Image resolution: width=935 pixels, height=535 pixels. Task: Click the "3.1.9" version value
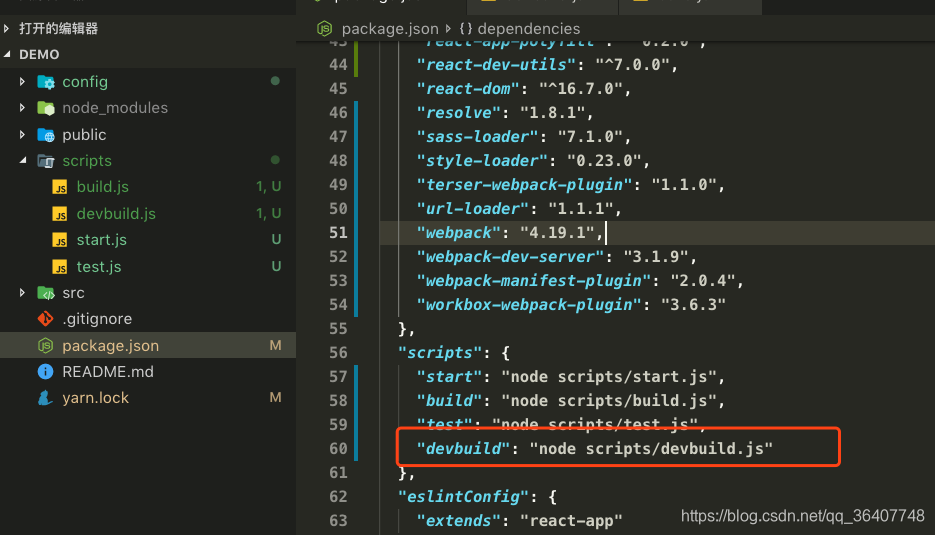pyautogui.click(x=656, y=256)
